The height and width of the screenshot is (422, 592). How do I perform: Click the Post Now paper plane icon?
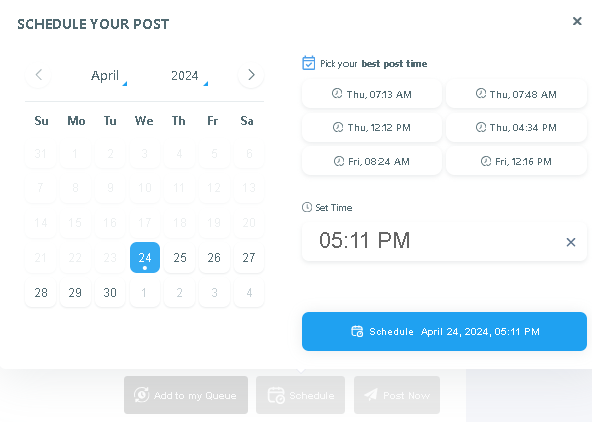click(x=371, y=395)
